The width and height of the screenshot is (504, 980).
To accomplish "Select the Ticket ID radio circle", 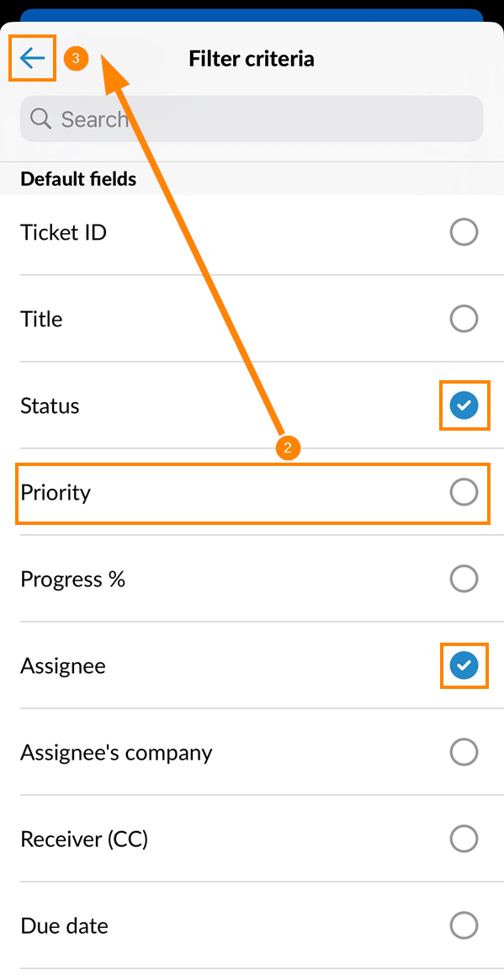I will point(464,232).
